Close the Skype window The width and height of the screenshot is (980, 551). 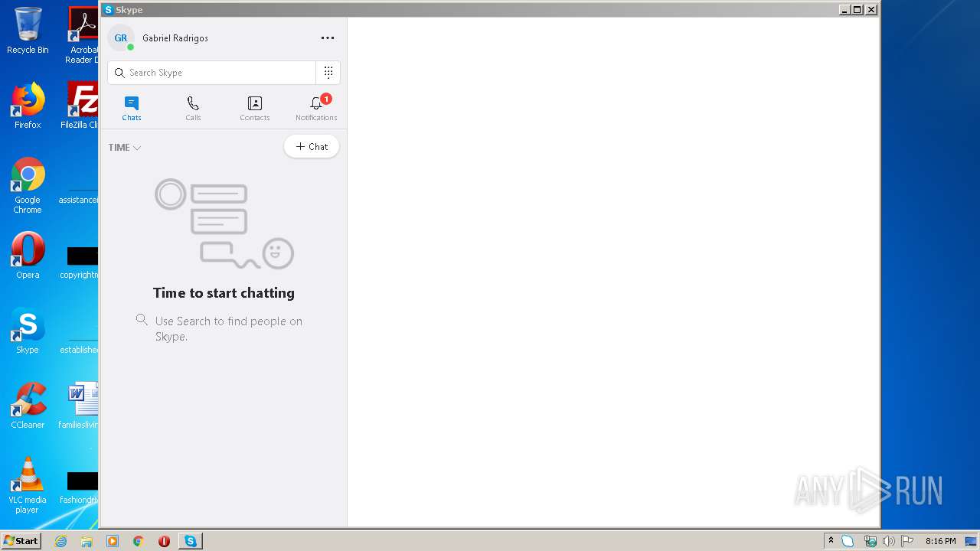pyautogui.click(x=871, y=10)
